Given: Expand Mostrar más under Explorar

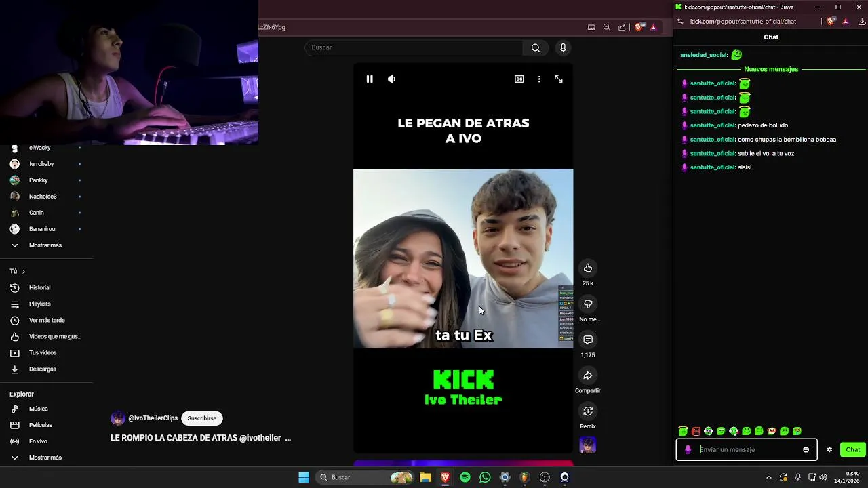Looking at the screenshot, I should (x=45, y=457).
